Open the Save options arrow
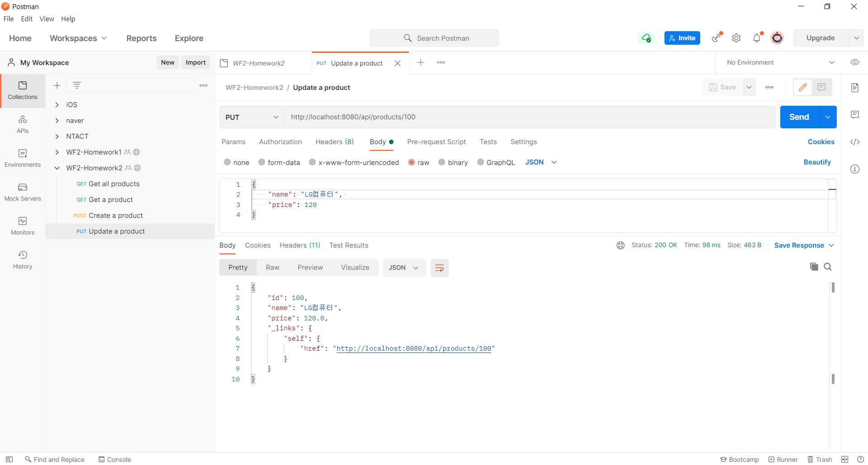Image resolution: width=868 pixels, height=465 pixels. (749, 87)
